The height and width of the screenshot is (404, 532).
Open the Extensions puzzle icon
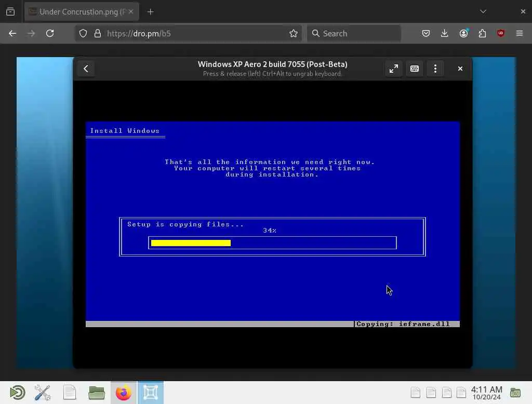(x=482, y=33)
